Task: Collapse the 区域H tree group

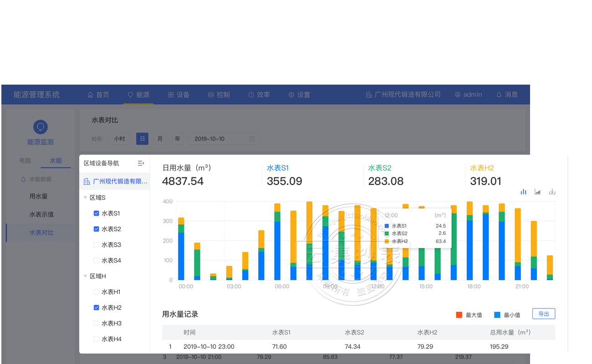Action: tap(85, 276)
